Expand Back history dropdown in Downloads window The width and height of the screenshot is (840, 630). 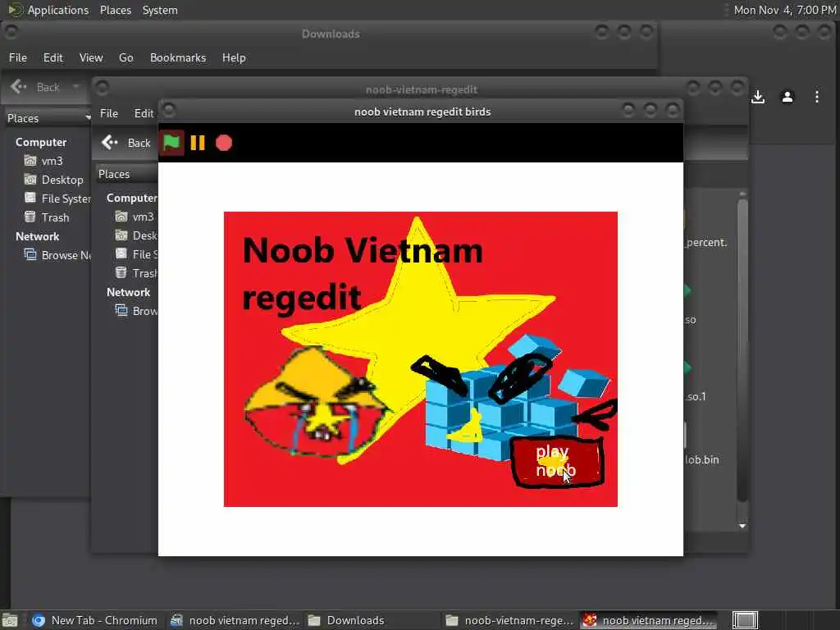point(76,87)
